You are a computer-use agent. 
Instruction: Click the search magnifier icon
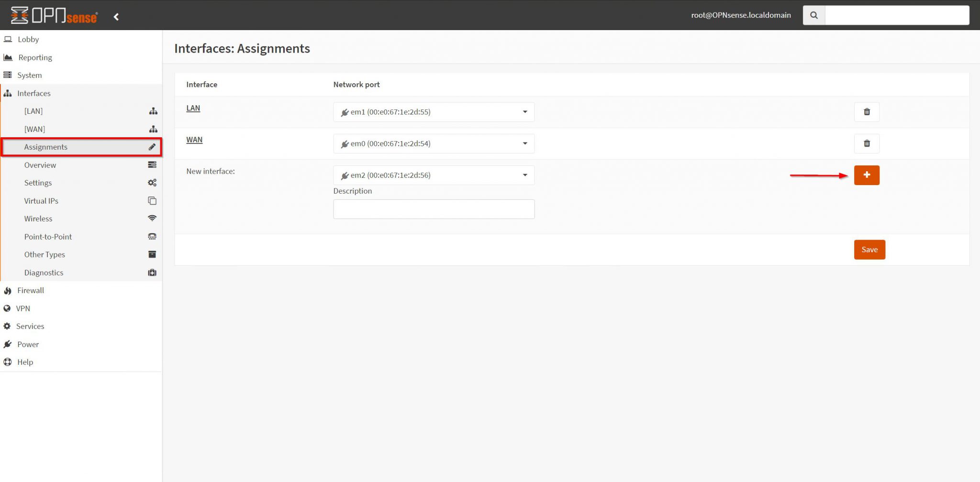point(814,15)
